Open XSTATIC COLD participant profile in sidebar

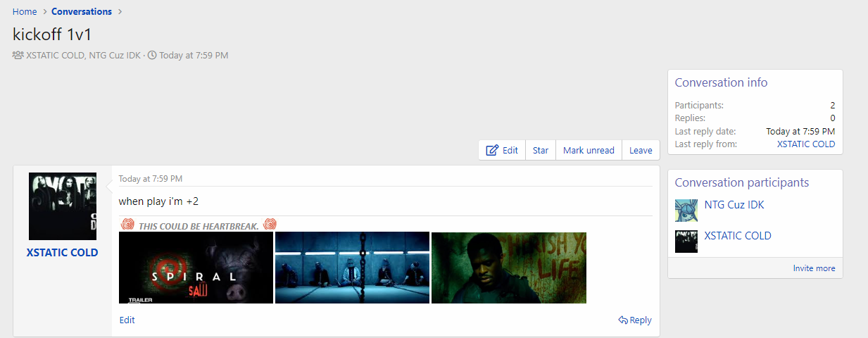pyautogui.click(x=738, y=235)
